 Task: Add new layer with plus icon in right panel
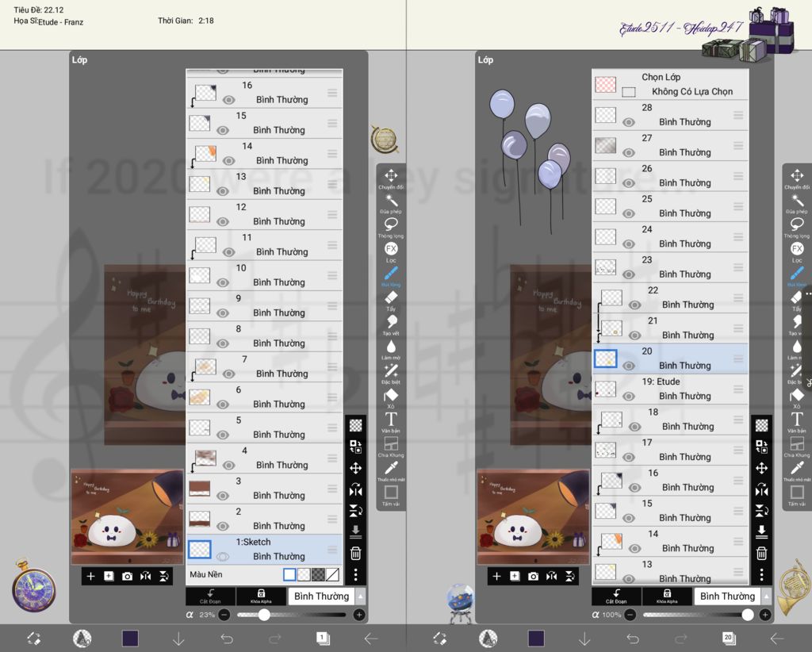(x=496, y=577)
